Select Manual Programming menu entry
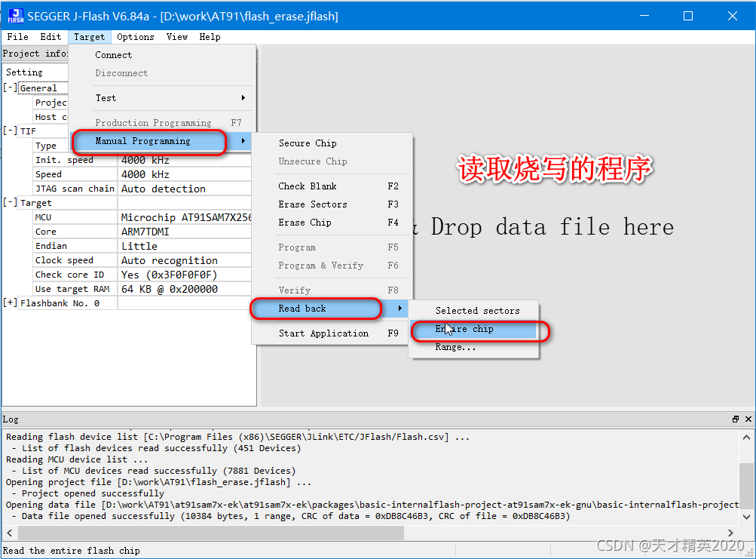The image size is (756, 559). 161,141
